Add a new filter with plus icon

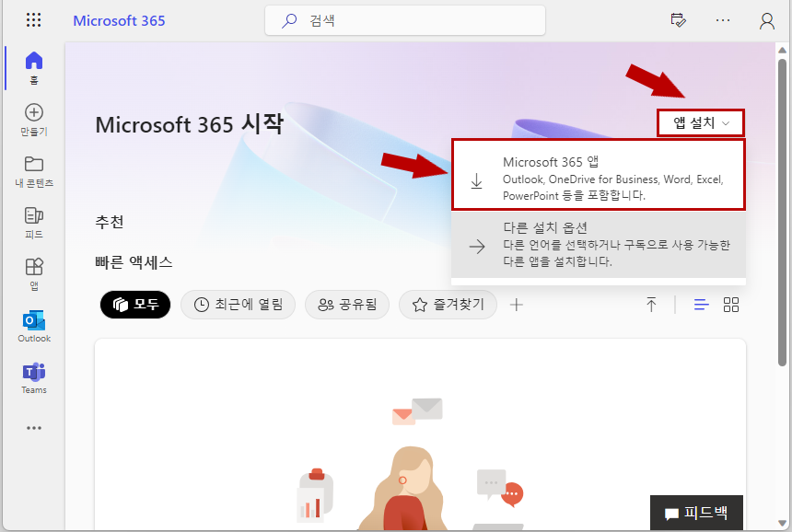517,305
